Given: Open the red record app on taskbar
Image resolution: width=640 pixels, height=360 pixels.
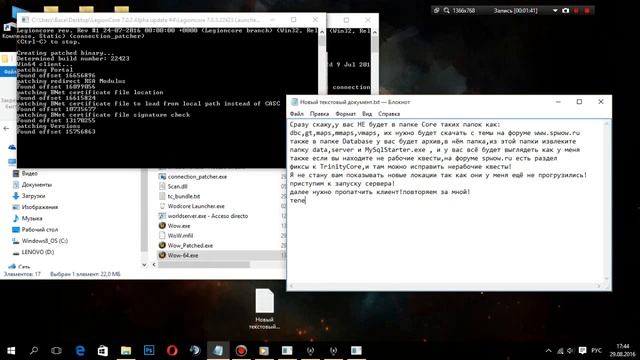Looking at the screenshot, I should coord(241,351).
